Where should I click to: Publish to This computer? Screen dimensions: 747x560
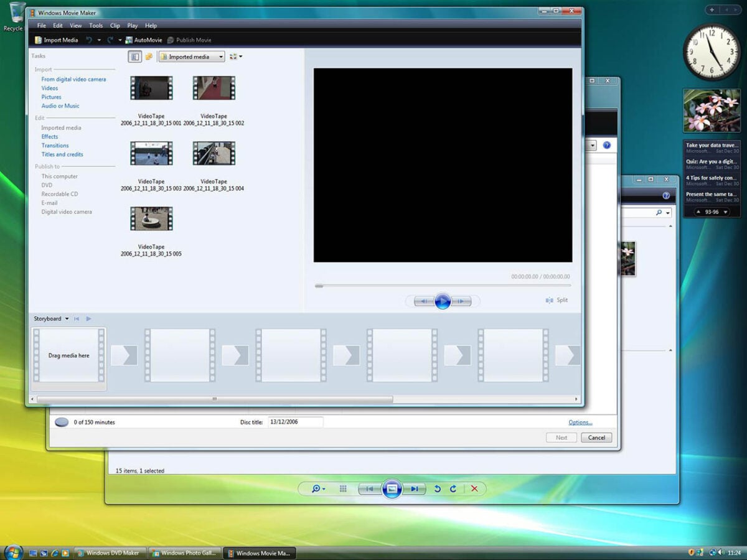[x=60, y=177]
